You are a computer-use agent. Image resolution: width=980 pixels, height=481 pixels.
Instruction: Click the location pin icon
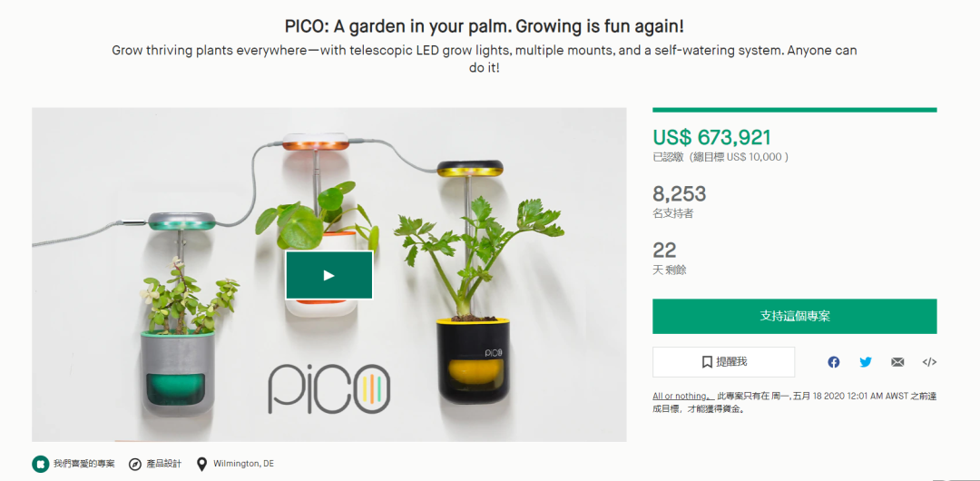(201, 464)
